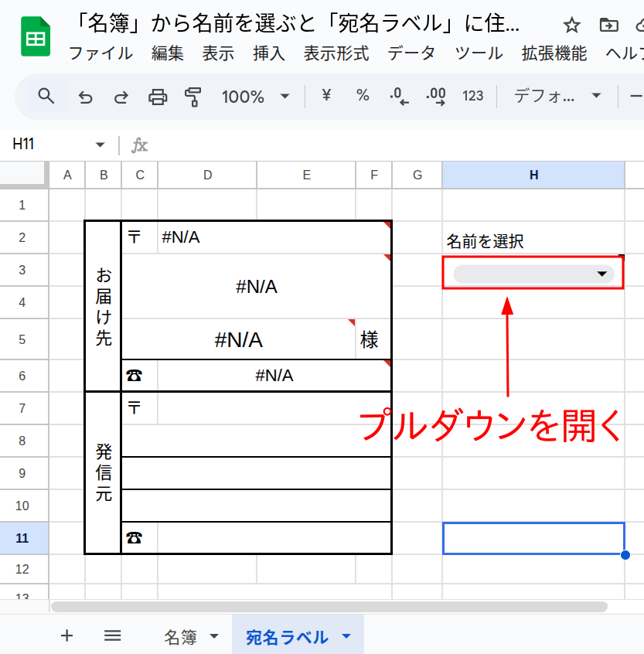644x654 pixels.
Task: Star this spreadsheet
Action: (571, 25)
